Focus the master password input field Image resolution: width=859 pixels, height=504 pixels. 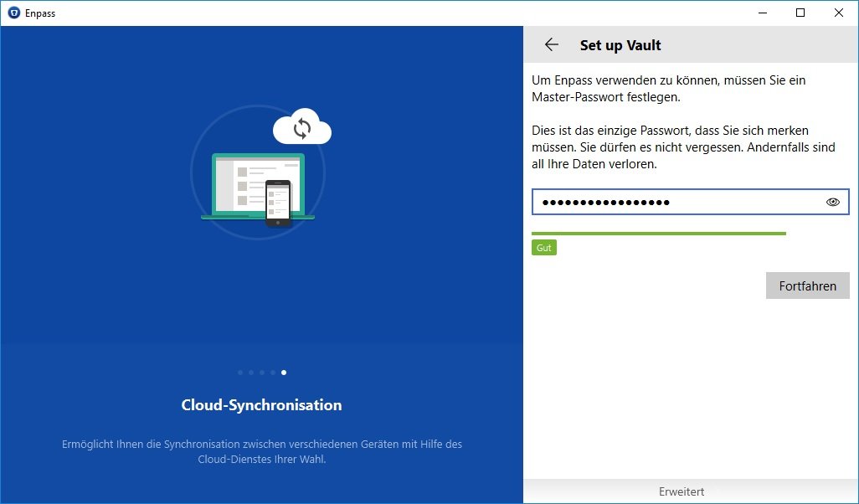pos(674,202)
